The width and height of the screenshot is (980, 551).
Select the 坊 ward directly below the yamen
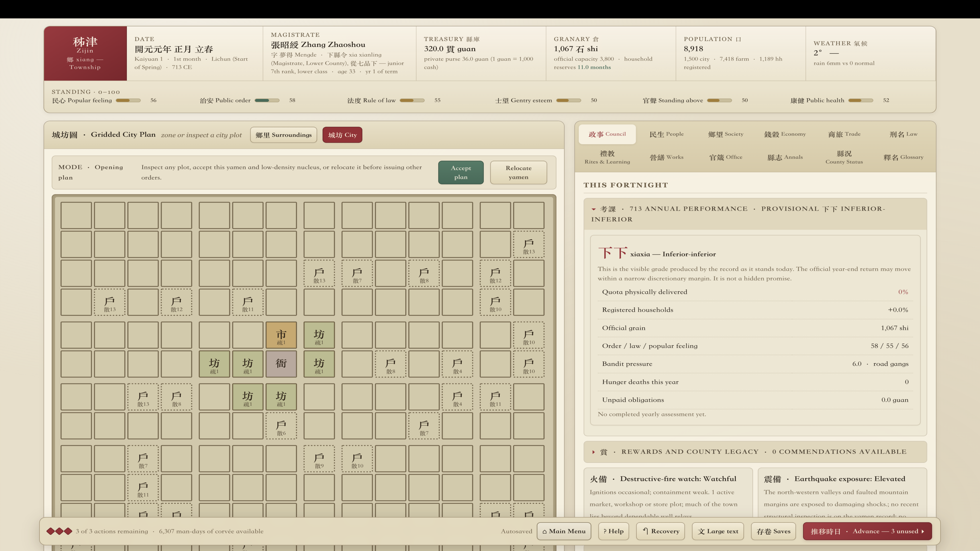click(281, 397)
